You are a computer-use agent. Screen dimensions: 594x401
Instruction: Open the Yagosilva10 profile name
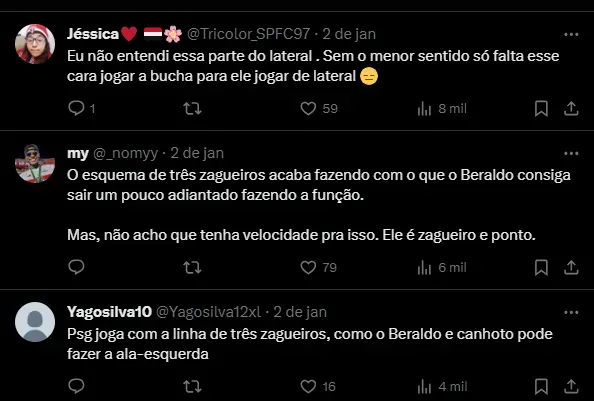click(x=109, y=312)
